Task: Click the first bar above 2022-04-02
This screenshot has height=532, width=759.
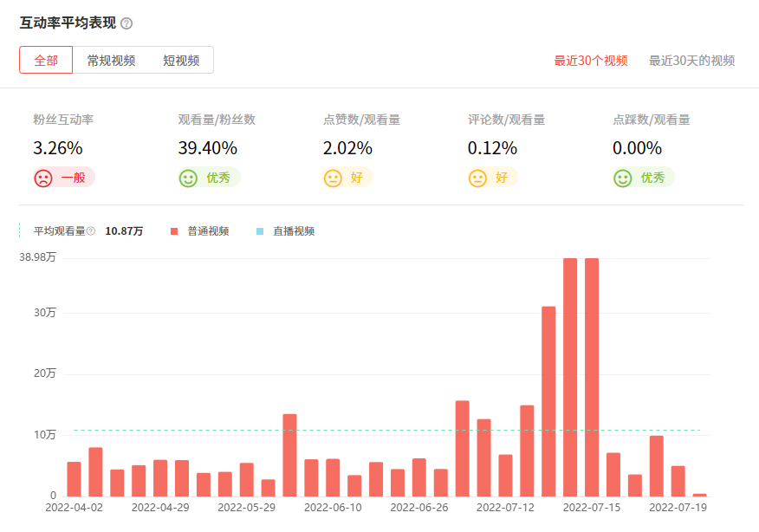Action: tap(74, 478)
